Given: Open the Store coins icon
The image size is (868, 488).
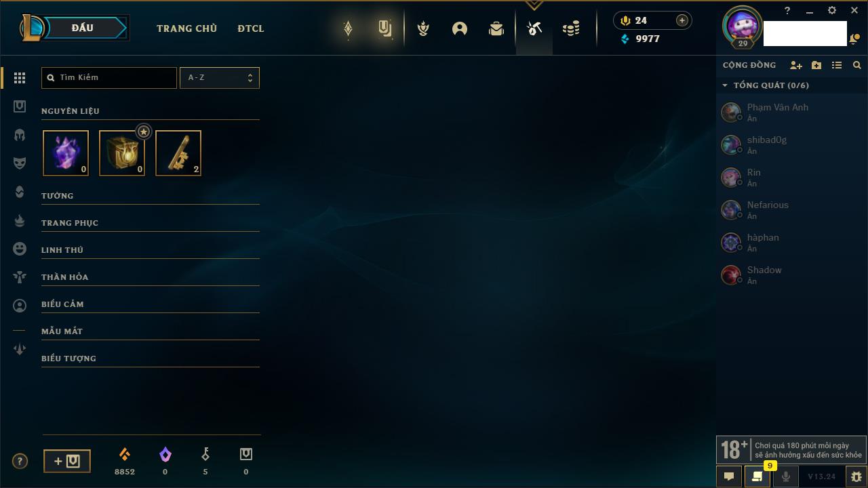Looking at the screenshot, I should pyautogui.click(x=571, y=28).
